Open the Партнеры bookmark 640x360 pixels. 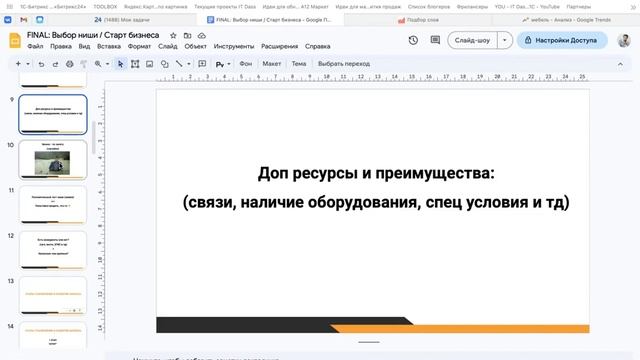578,7
